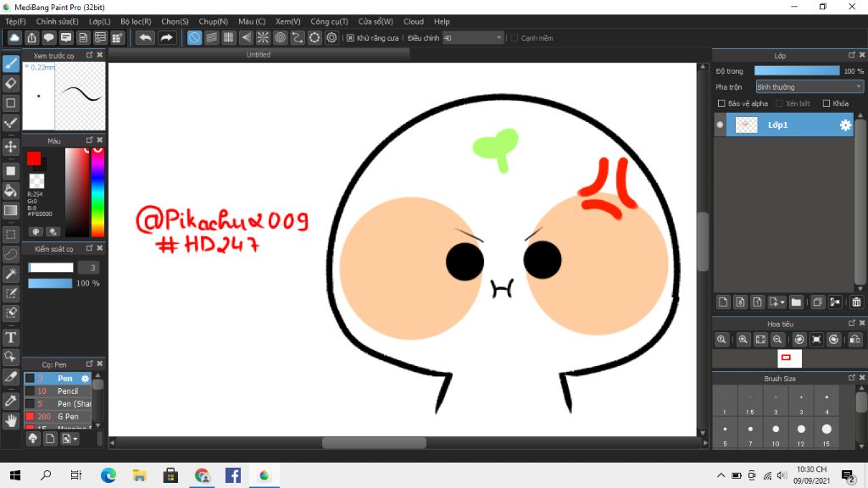Delete layer with the trash icon
Viewport: 868px width, 488px height.
[x=856, y=302]
